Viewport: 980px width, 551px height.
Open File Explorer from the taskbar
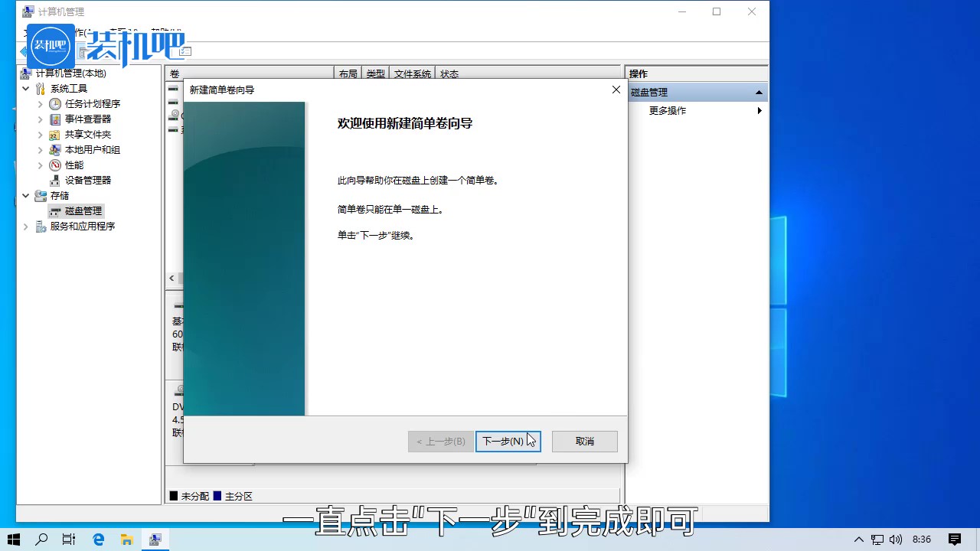tap(127, 539)
